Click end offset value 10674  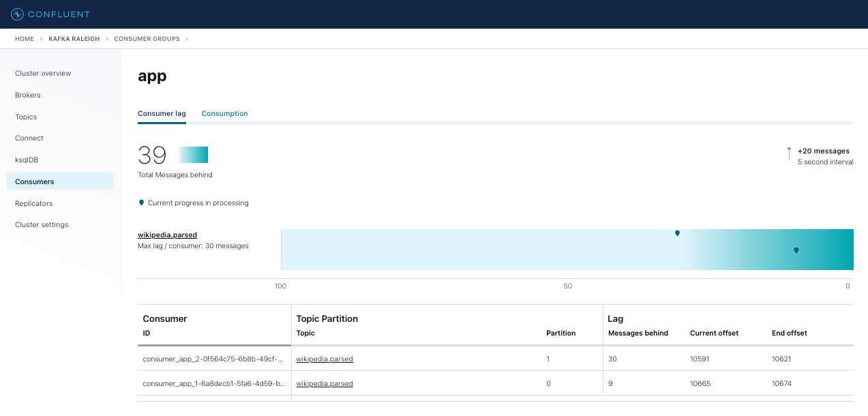pyautogui.click(x=782, y=383)
